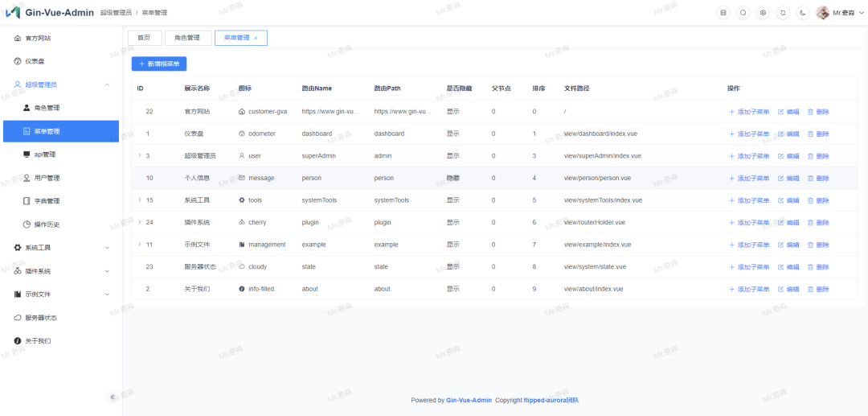This screenshot has width=868, height=416.
Task: Collapse the sidebar with double-arrow icon
Action: point(113,397)
